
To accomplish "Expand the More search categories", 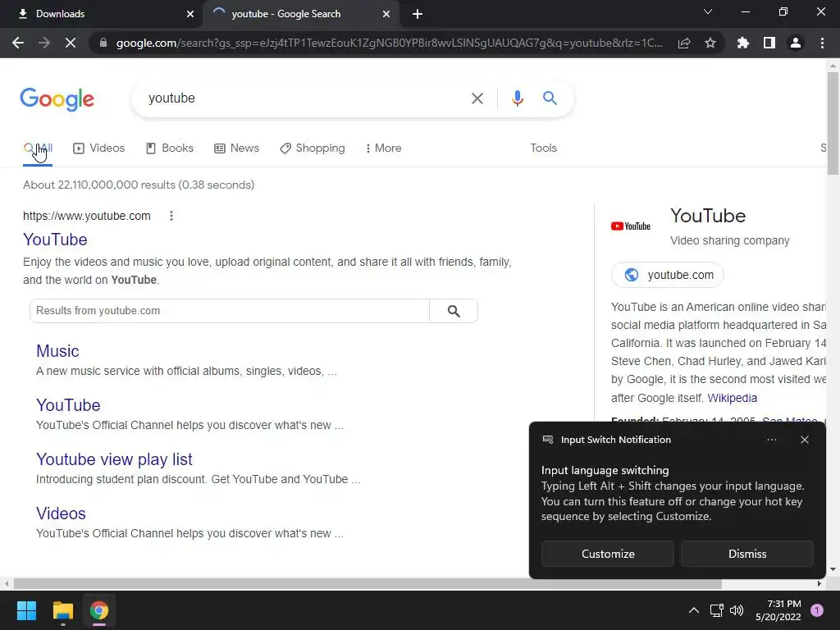I will pos(384,148).
